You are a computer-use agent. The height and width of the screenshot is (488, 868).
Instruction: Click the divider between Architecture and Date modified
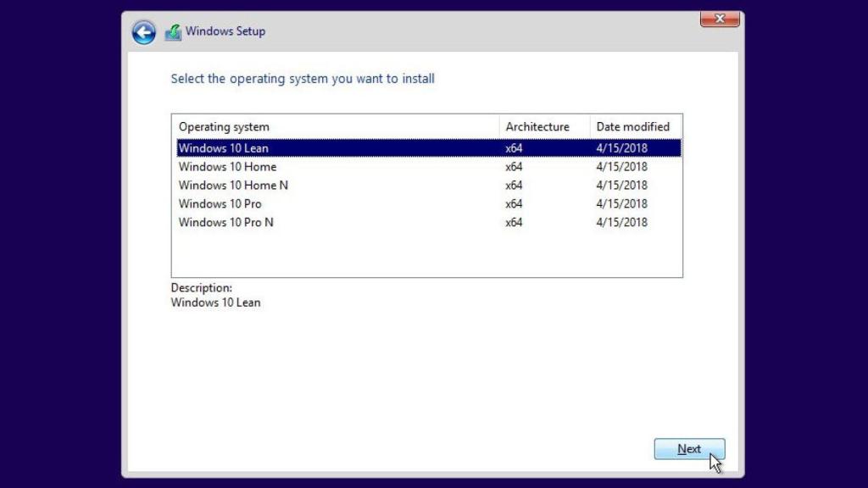click(589, 126)
